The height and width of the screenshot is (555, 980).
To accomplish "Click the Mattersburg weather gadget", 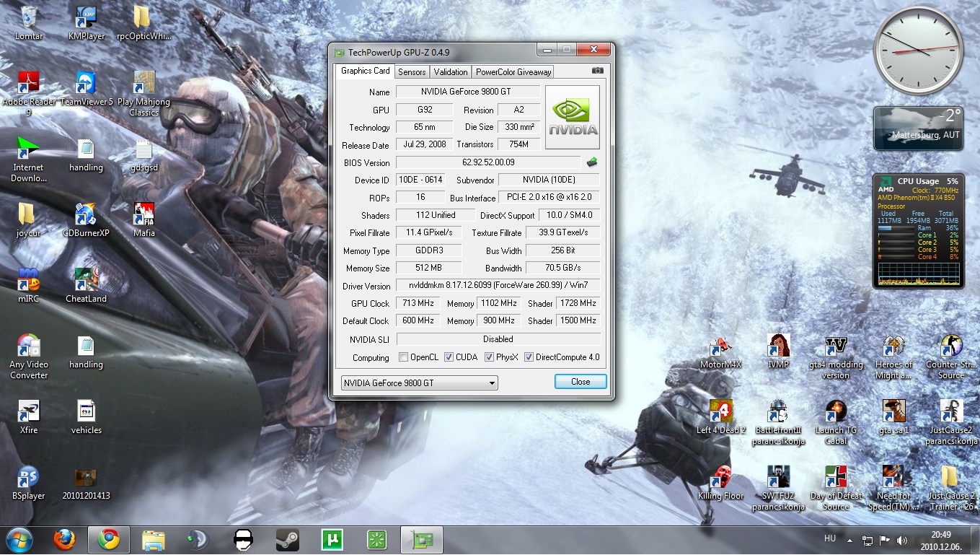I will [x=917, y=128].
